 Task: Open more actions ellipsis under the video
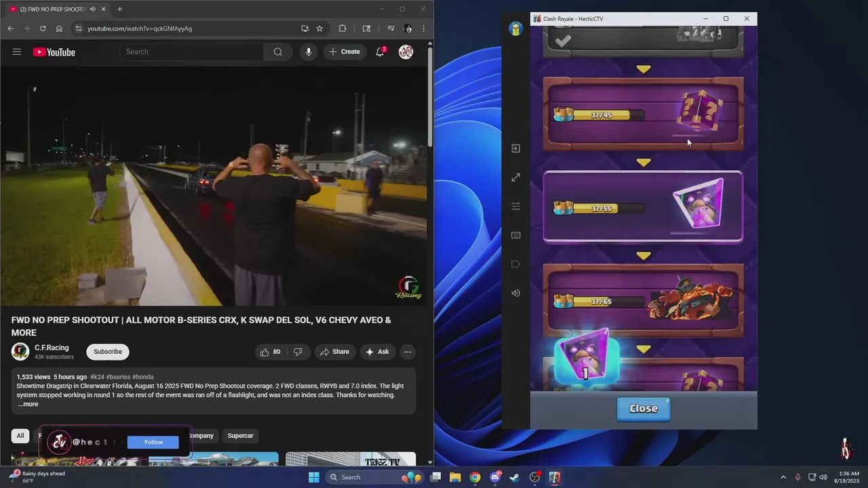click(x=408, y=352)
